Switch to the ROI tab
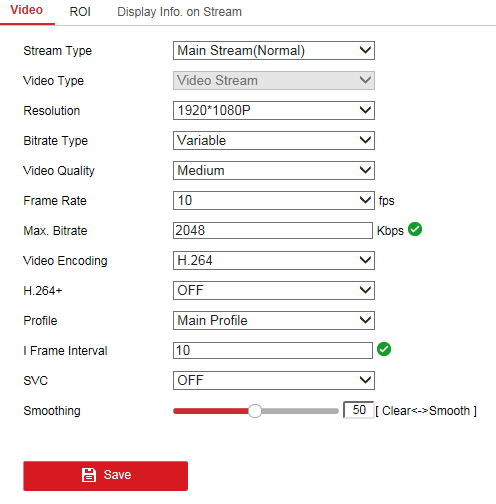Viewport: 496px width, 504px height. [x=80, y=12]
